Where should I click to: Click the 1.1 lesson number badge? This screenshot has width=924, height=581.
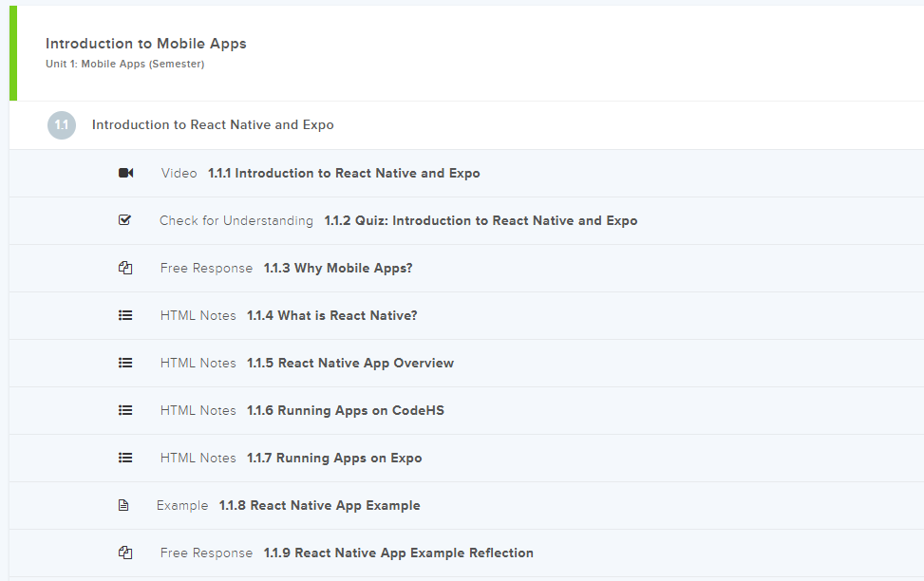tap(62, 125)
